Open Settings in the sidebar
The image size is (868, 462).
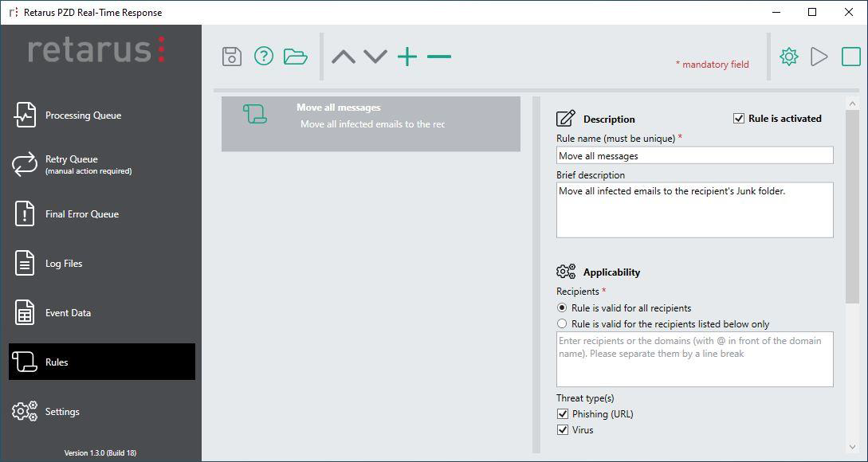click(x=62, y=412)
